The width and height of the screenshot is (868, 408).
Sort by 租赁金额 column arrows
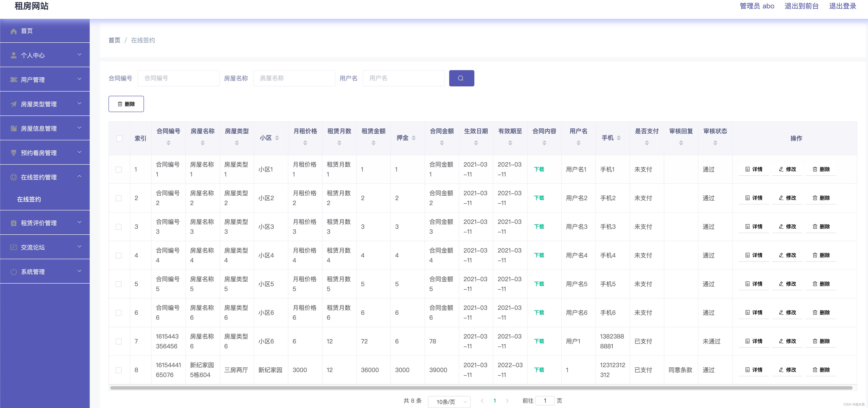373,143
